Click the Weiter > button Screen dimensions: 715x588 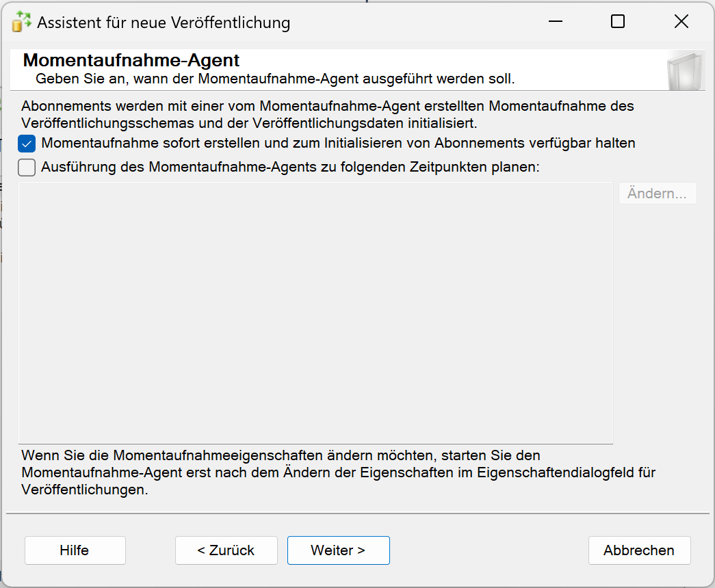click(x=339, y=550)
